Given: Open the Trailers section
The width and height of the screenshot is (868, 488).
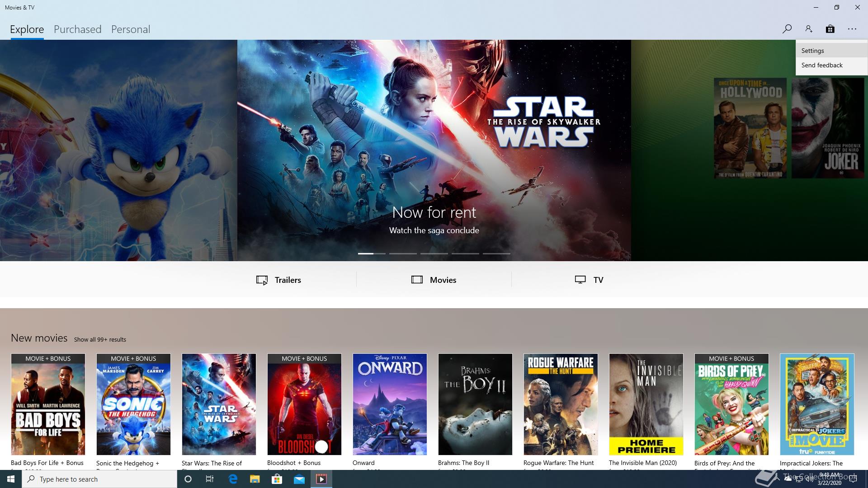Looking at the screenshot, I should pyautogui.click(x=278, y=280).
